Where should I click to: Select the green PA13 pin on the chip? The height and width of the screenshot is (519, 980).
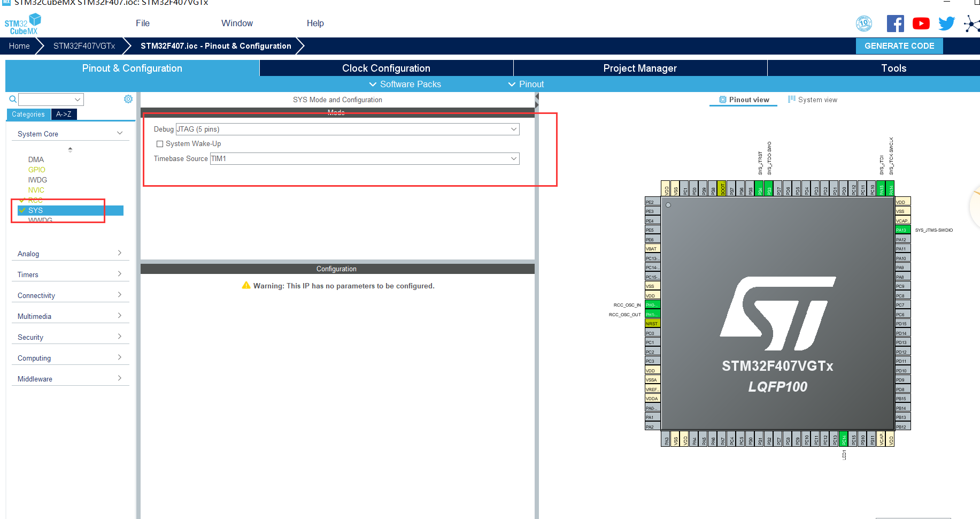[902, 229]
